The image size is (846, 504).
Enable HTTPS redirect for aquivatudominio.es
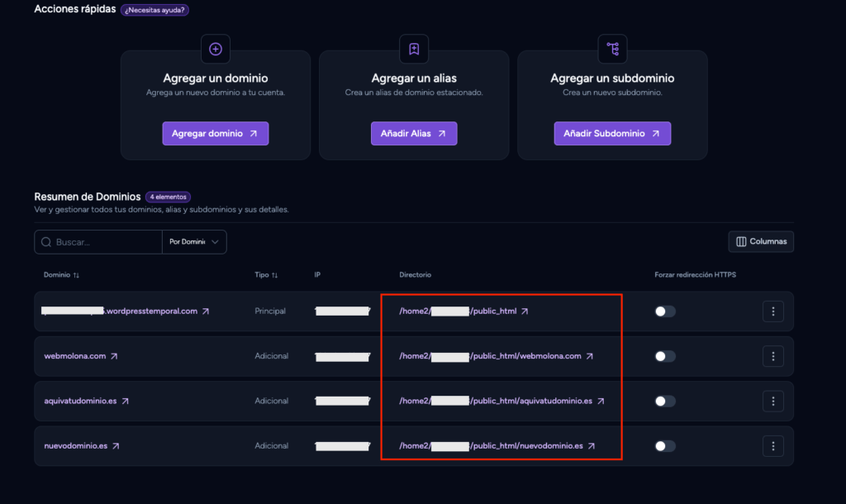[665, 401]
